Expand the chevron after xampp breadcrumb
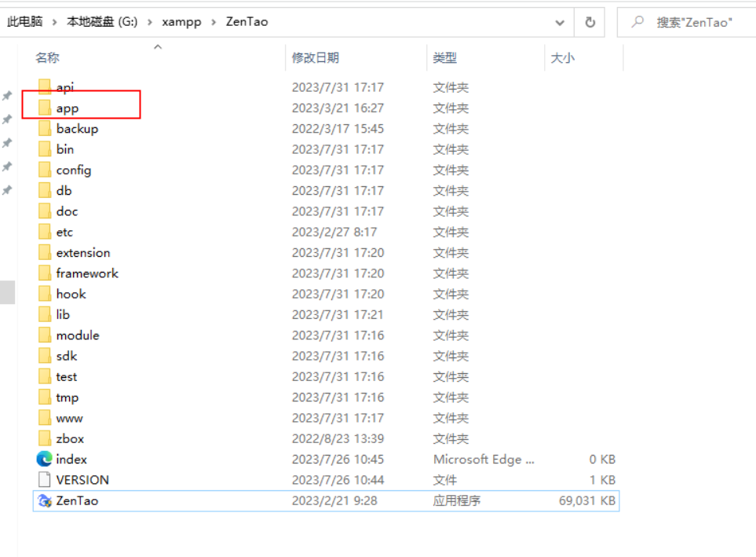756x557 pixels. click(214, 22)
